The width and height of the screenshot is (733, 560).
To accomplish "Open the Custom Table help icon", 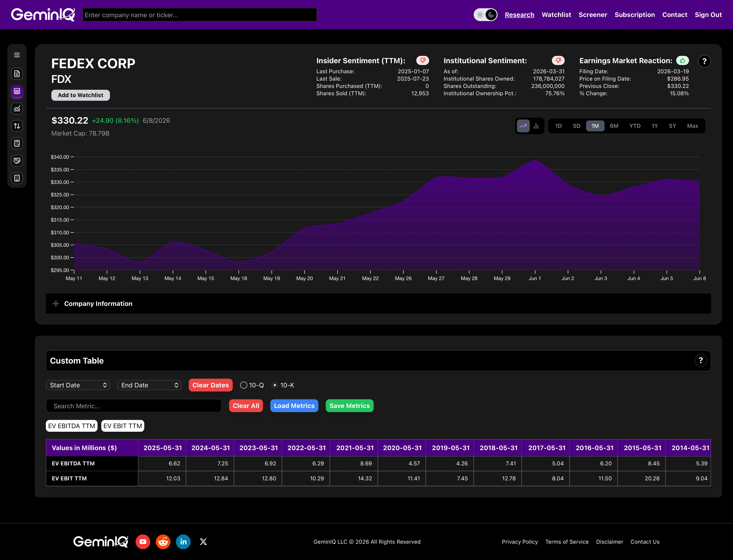I will click(x=701, y=360).
